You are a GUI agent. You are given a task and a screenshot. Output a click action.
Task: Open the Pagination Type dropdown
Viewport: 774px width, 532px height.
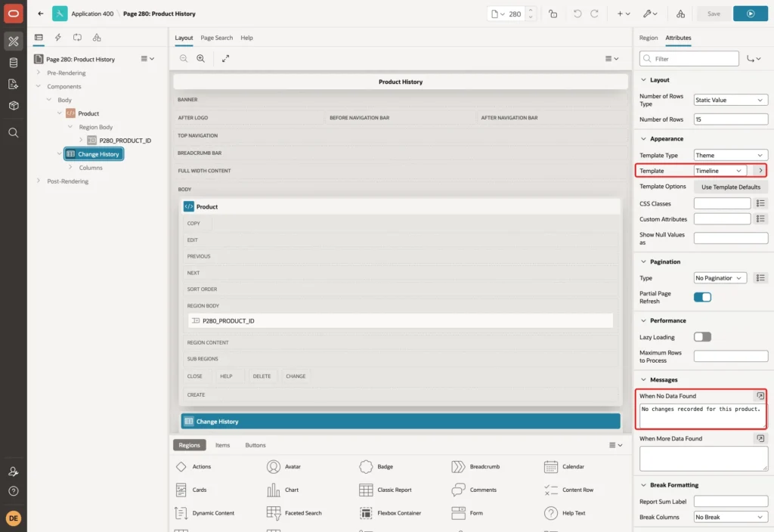pos(720,278)
